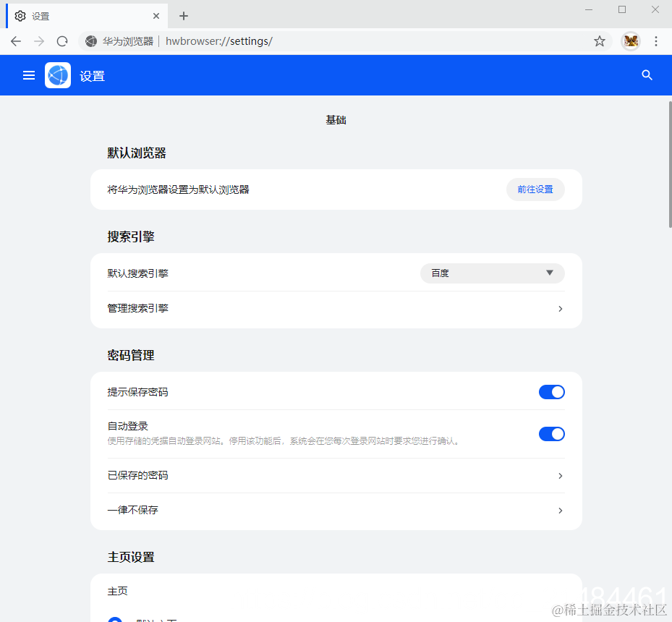Select the radio button under 主页
This screenshot has width=672, height=622.
pyautogui.click(x=114, y=619)
